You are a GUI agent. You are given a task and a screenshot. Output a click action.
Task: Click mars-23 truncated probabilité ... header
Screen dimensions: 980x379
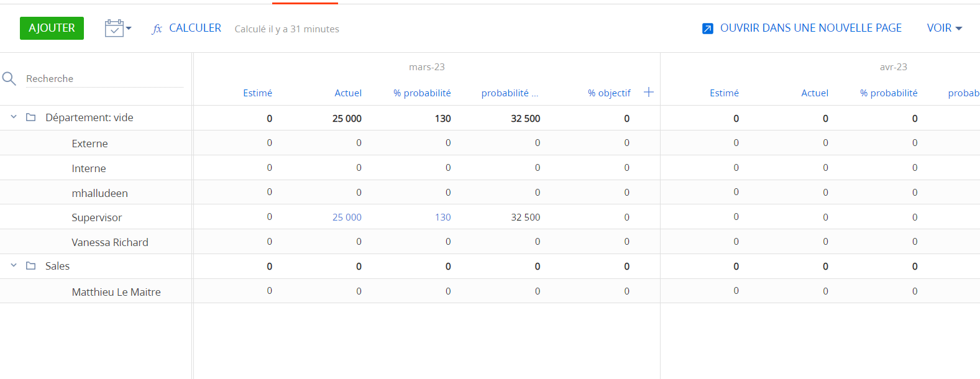click(x=510, y=93)
